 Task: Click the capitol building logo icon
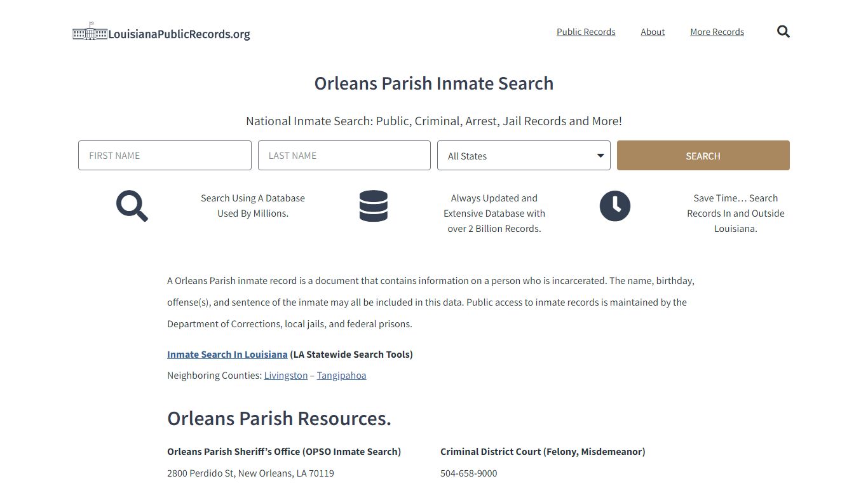(x=90, y=31)
